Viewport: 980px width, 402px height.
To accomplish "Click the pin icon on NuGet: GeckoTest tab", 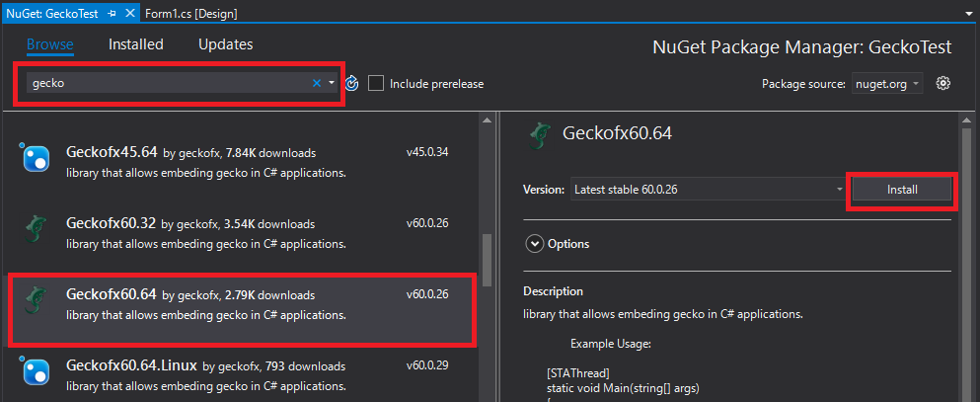I will point(112,13).
